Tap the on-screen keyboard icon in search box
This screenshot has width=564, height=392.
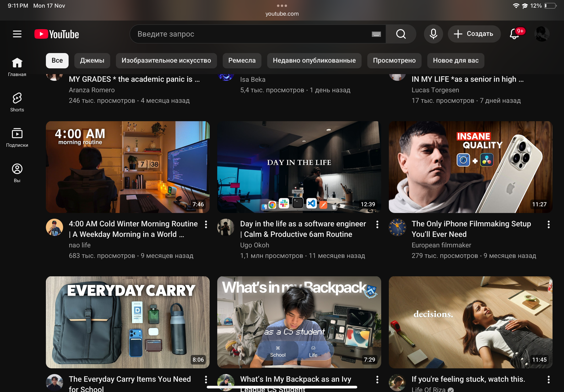376,34
